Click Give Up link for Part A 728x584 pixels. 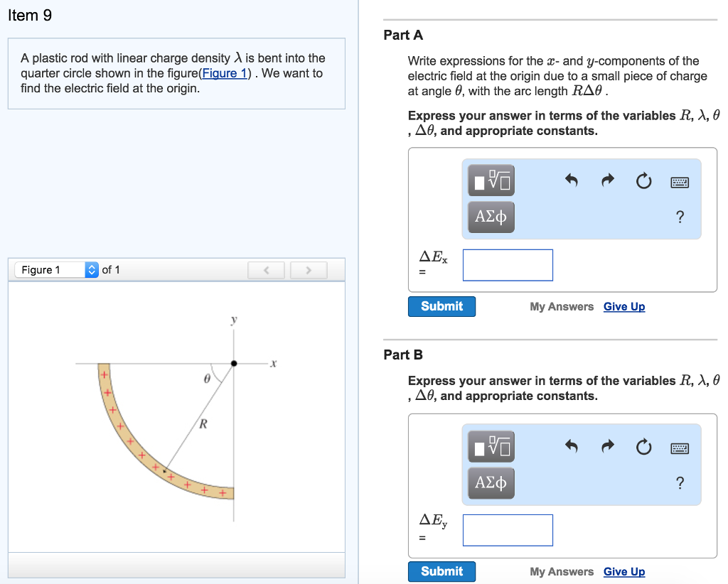coord(624,307)
